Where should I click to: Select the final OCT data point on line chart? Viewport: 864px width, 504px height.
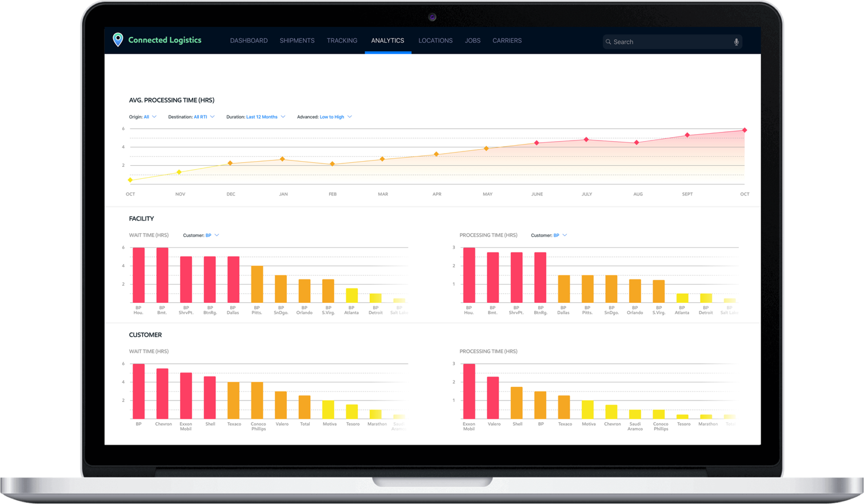click(x=745, y=130)
